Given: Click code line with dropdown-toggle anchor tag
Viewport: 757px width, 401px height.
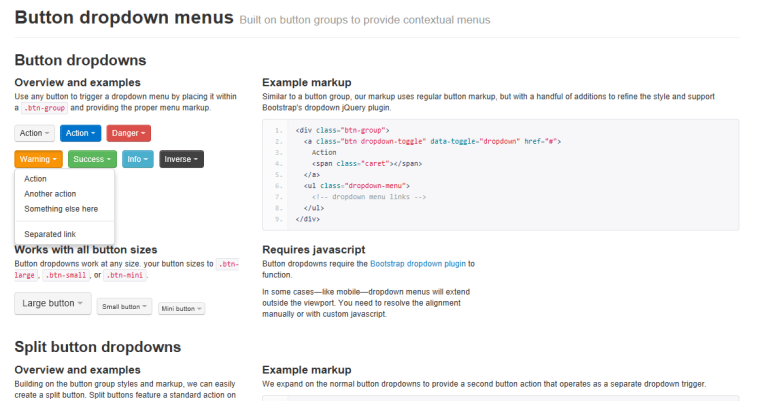Looking at the screenshot, I should [432, 141].
